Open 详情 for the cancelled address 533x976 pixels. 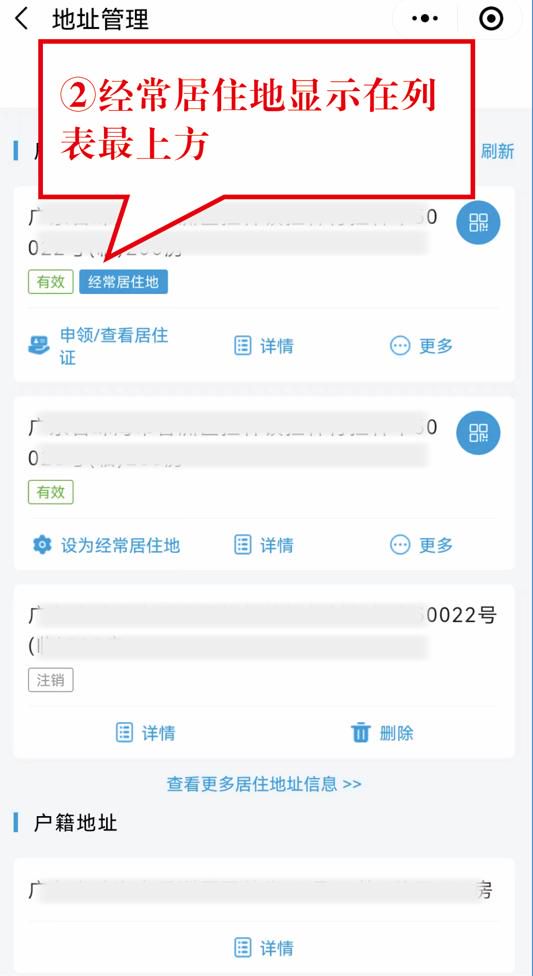click(x=146, y=733)
